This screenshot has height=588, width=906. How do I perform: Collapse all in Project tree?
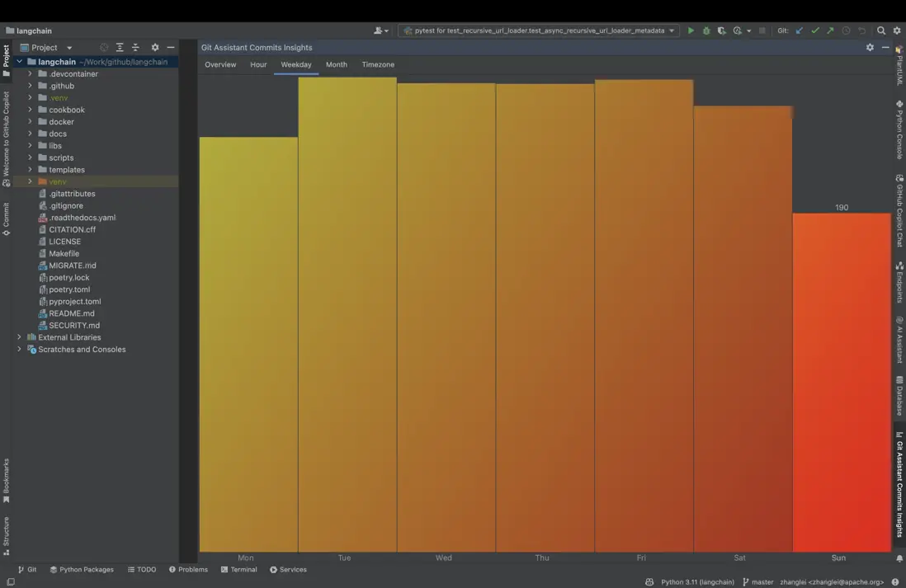click(x=135, y=48)
